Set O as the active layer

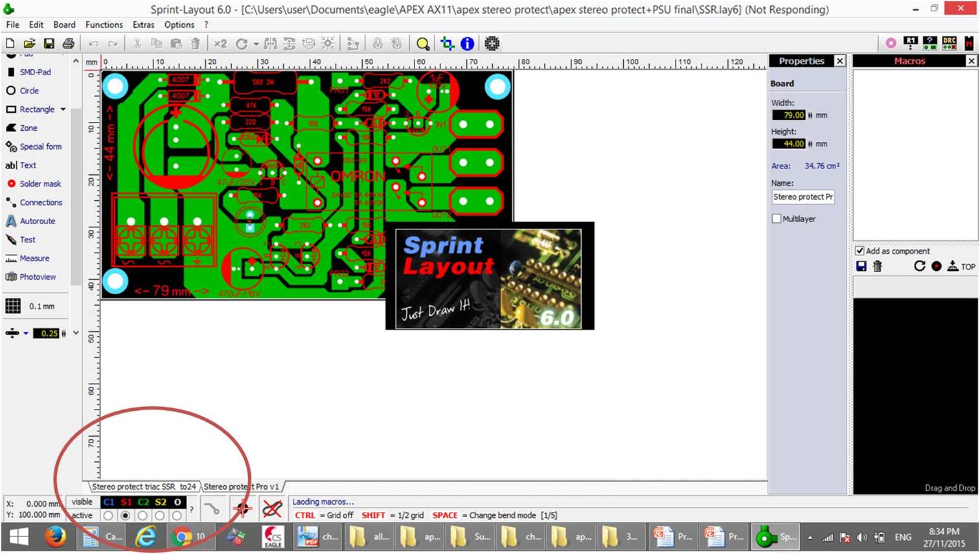(177, 516)
